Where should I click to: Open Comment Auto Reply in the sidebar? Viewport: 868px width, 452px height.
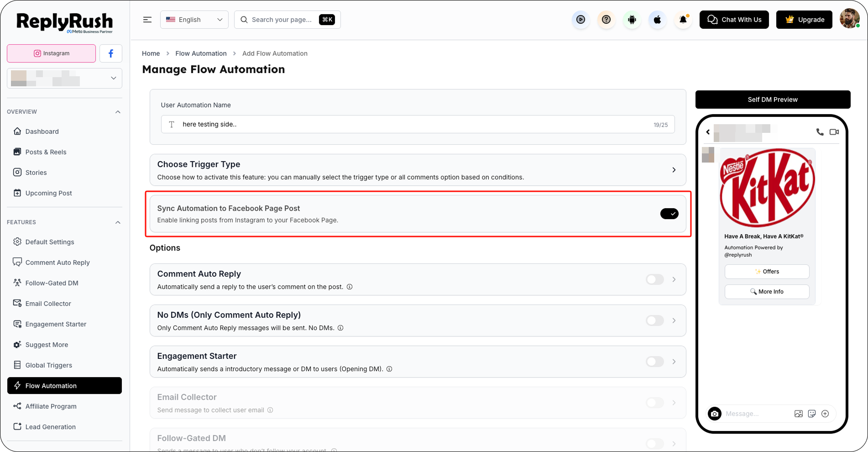pyautogui.click(x=65, y=263)
